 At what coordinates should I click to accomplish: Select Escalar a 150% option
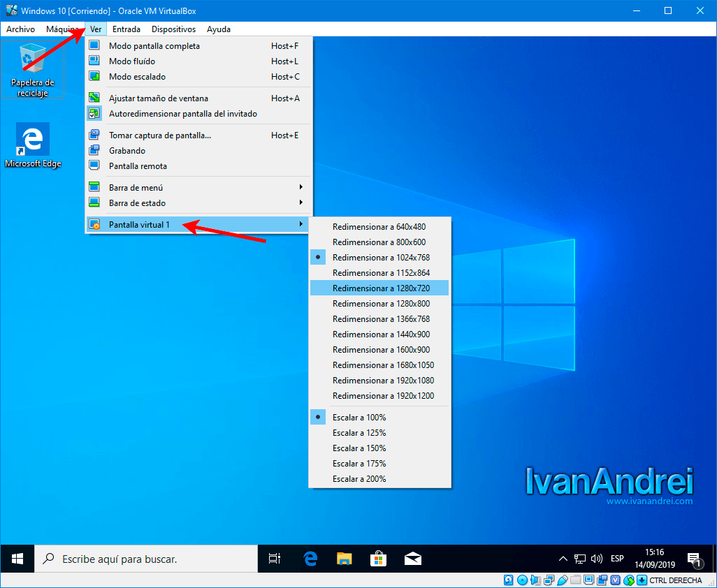coord(379,448)
